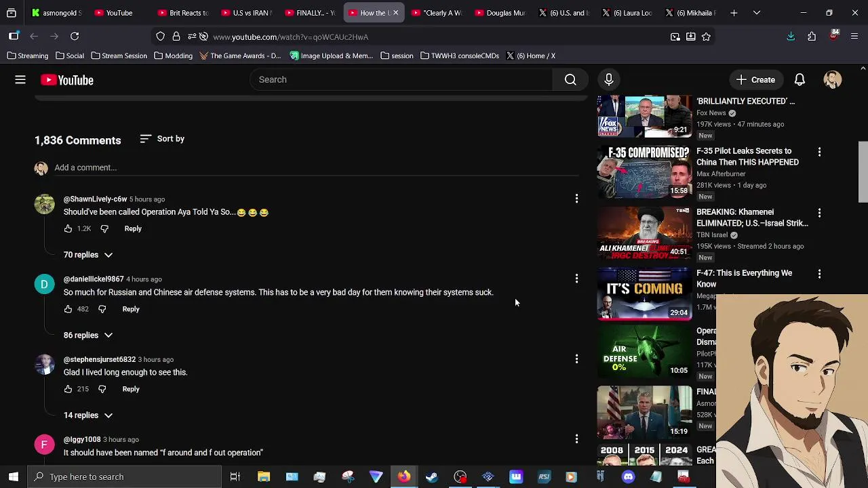Switch to the FINALLY... tab

point(310,13)
